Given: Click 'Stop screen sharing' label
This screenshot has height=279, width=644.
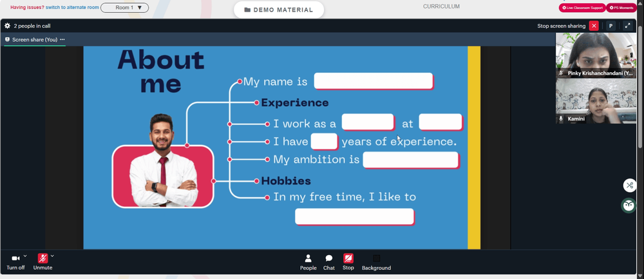Looking at the screenshot, I should [x=561, y=26].
